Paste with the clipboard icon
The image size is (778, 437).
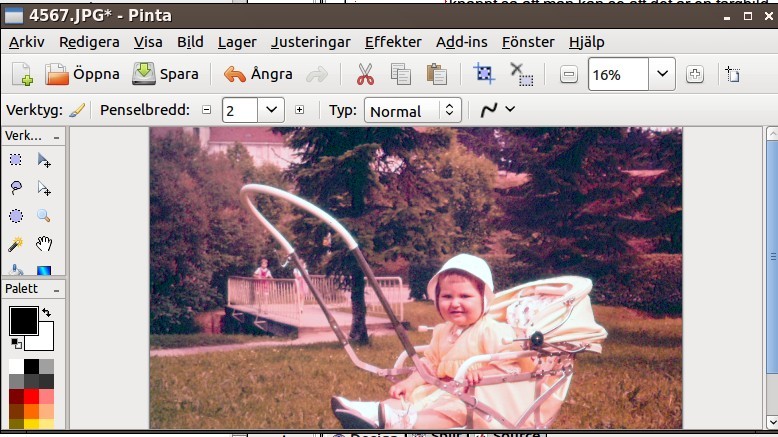[x=437, y=74]
